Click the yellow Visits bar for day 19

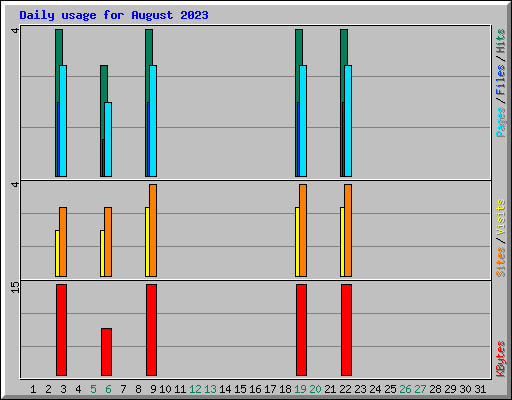297,242
